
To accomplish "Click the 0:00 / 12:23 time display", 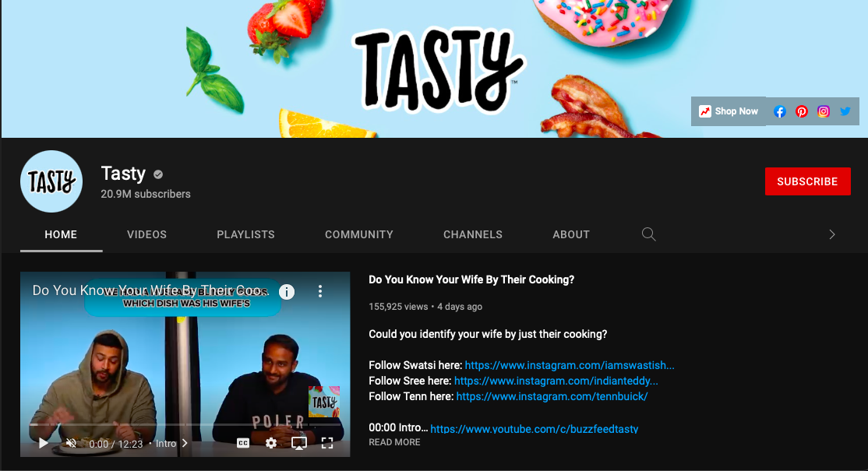I will [x=115, y=444].
